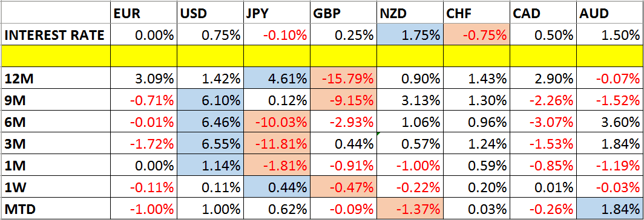Select the CHF interest rate -0.75% cell
644x220 pixels.
[476, 36]
